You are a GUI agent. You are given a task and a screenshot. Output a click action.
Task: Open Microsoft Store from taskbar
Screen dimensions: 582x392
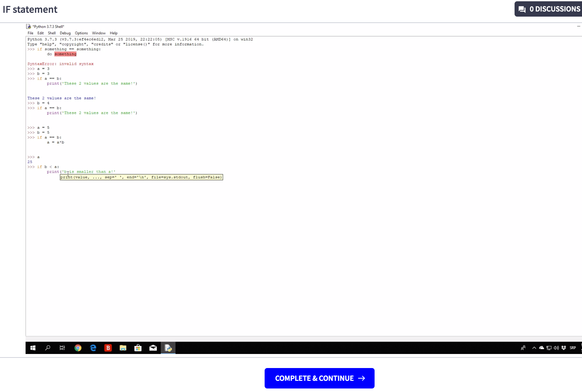[138, 348]
